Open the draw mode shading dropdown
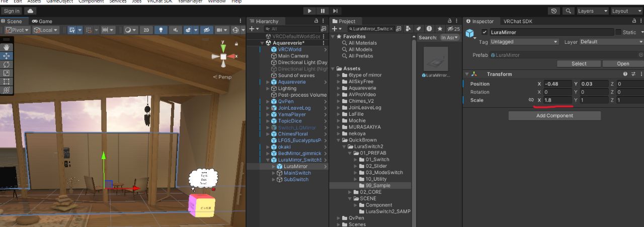644x227 pixels. (x=130, y=30)
